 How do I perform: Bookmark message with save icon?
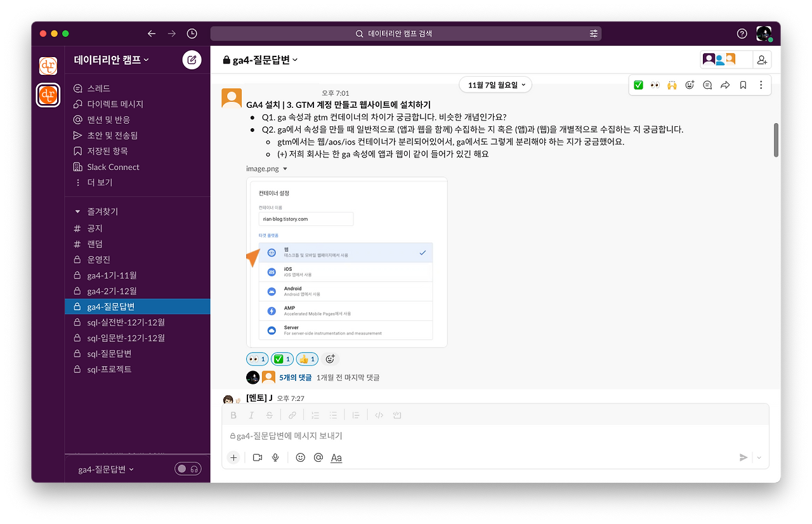(743, 85)
